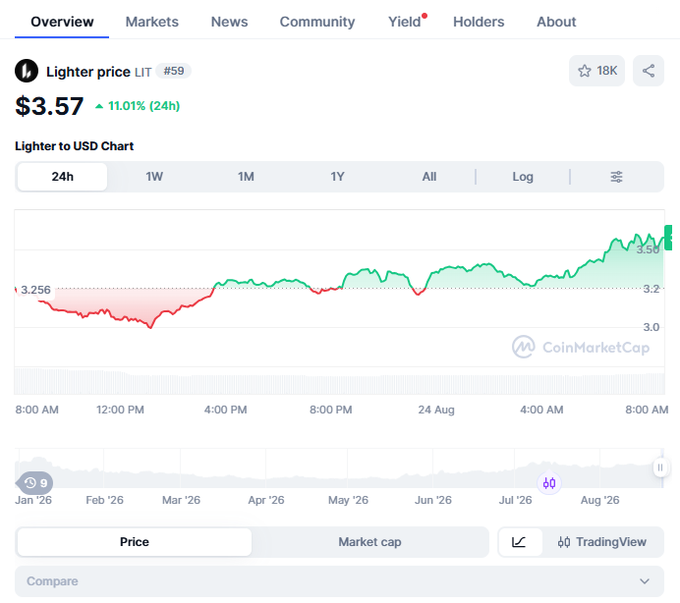Viewport: 680px width, 603px height.
Task: Add Lighter to watchlist with star button
Action: 597,71
